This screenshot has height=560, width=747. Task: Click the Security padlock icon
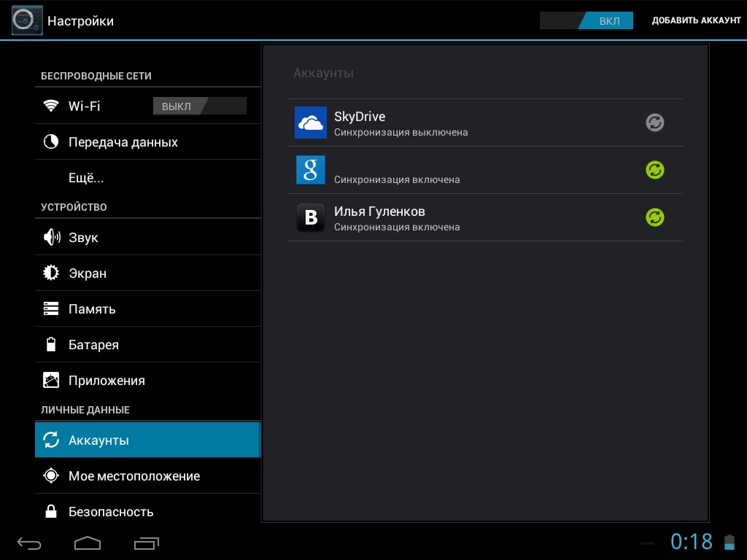click(51, 511)
